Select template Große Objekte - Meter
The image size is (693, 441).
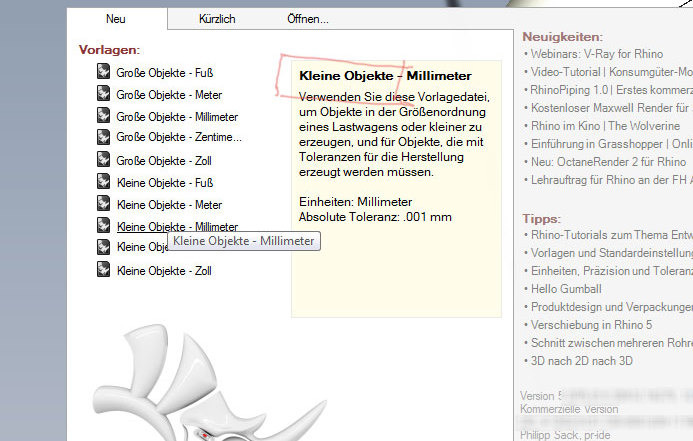tap(169, 95)
